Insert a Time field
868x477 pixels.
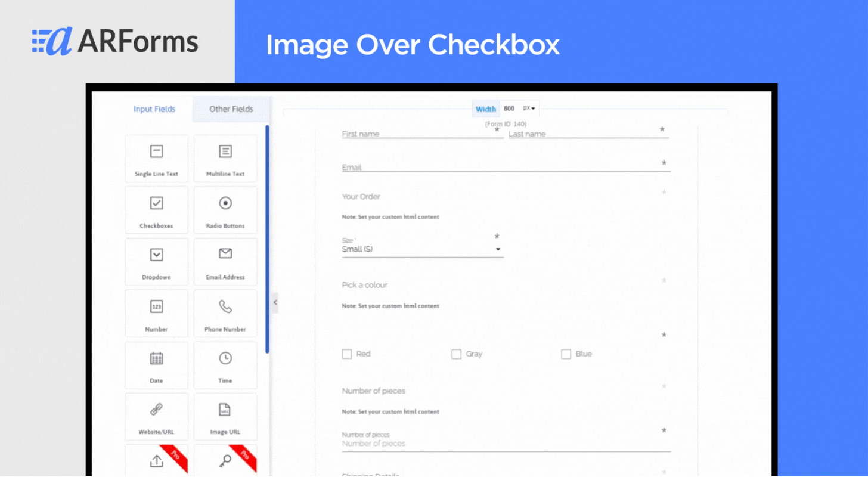click(225, 365)
